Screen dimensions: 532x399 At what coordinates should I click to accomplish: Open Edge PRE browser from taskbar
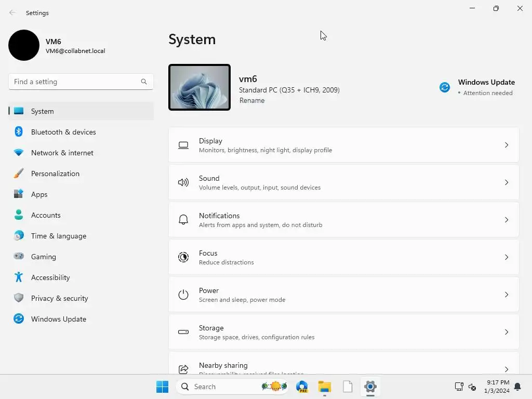pyautogui.click(x=302, y=387)
